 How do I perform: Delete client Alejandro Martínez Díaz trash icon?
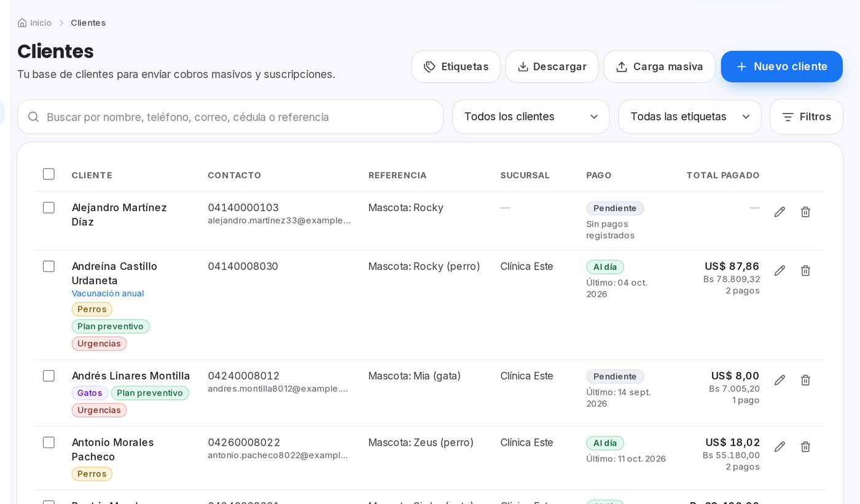point(805,212)
